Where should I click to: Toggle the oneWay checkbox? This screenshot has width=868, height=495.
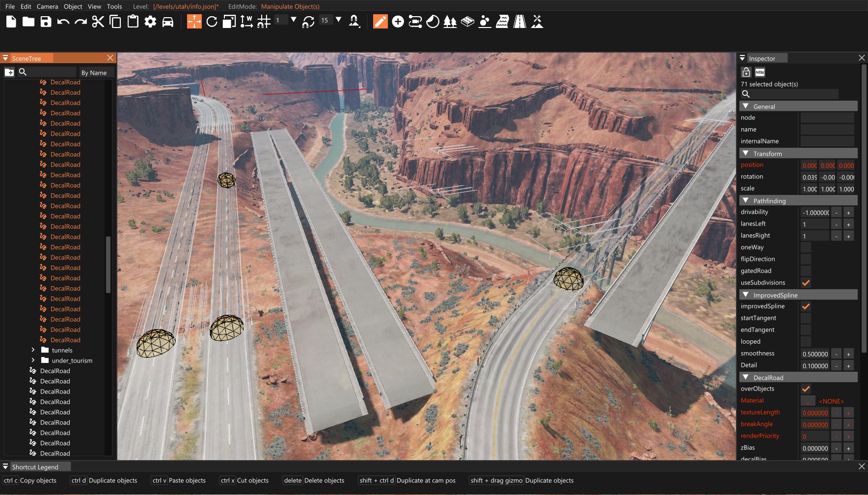point(806,247)
